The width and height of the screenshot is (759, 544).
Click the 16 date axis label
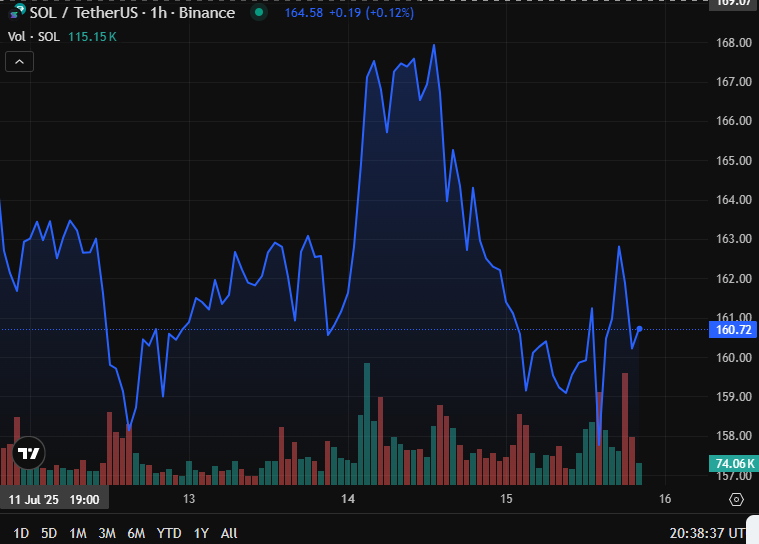click(665, 499)
